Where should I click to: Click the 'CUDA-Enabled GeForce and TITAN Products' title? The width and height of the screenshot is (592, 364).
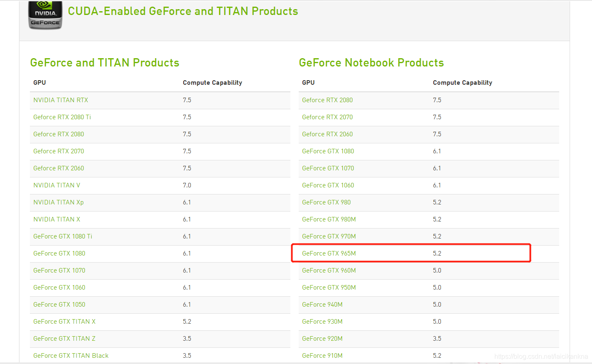183,11
